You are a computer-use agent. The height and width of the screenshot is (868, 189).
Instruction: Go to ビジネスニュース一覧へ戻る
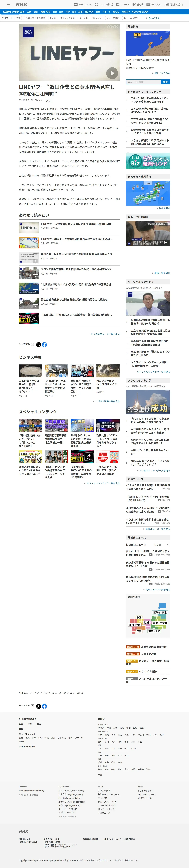[104, 334]
